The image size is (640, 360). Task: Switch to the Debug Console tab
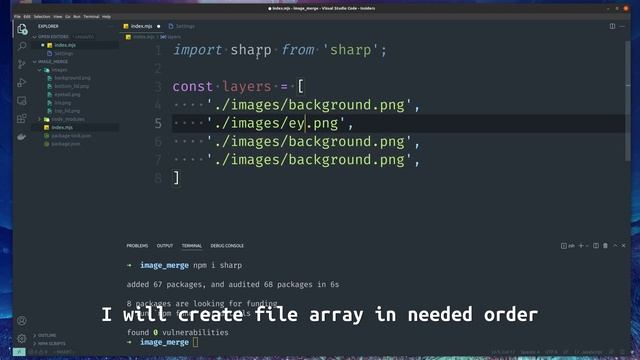pos(227,246)
